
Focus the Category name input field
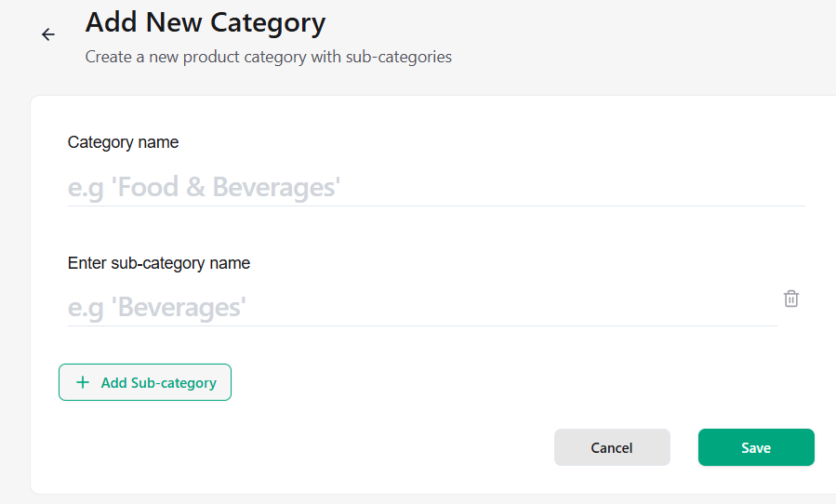tap(436, 188)
